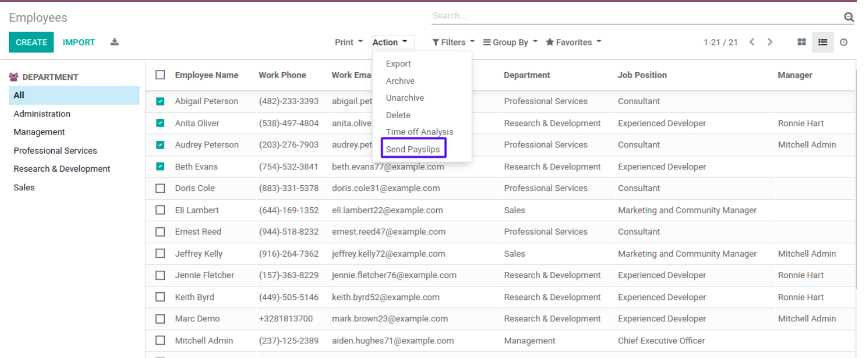Go to previous page arrow
Viewport: 868px width, 358px height.
pyautogui.click(x=751, y=42)
